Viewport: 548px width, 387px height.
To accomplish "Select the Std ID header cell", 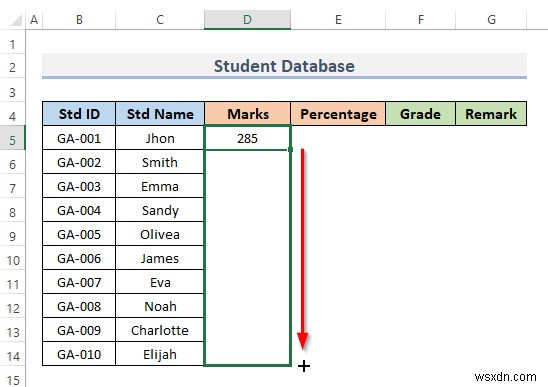I will click(x=79, y=114).
